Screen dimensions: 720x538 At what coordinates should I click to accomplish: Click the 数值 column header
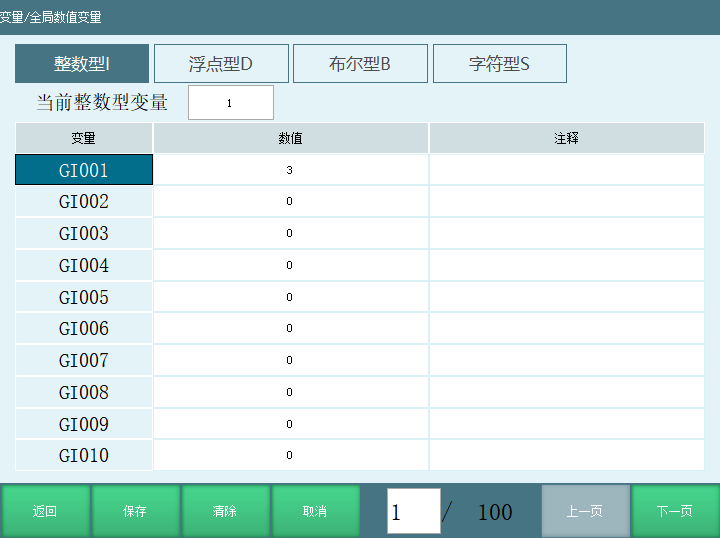290,138
